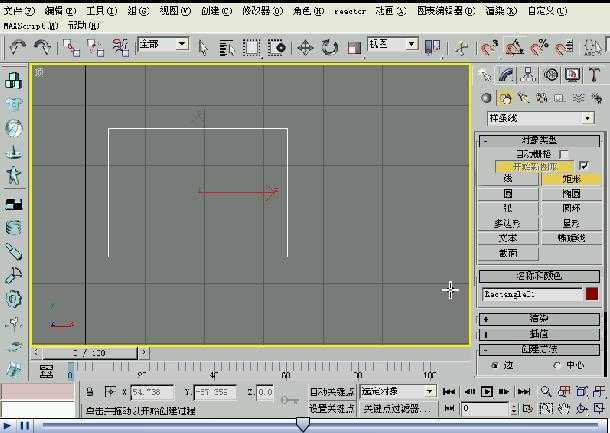The height and width of the screenshot is (433, 610).
Task: Click the 线 spline button
Action: (508, 179)
